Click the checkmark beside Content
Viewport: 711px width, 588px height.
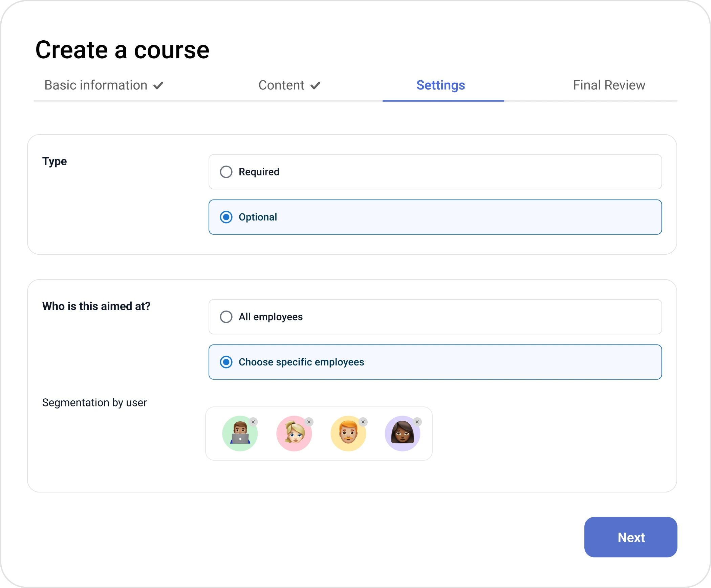(315, 86)
